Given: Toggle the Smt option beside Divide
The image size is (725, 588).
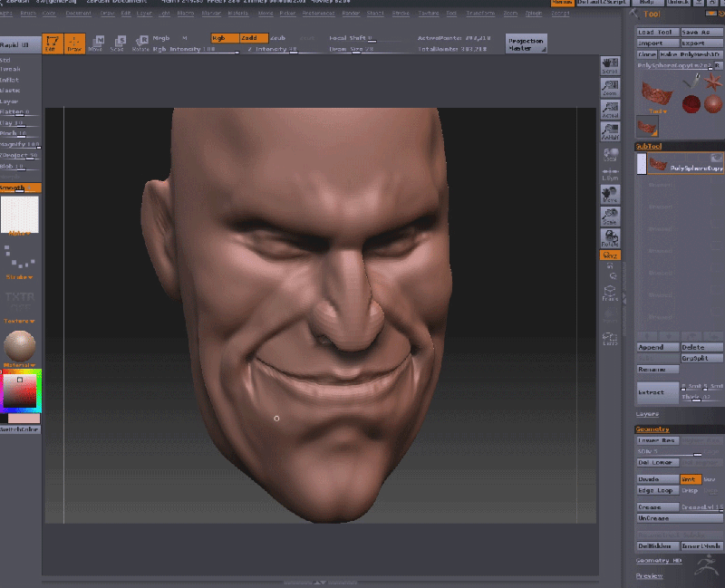Looking at the screenshot, I should 691,479.
